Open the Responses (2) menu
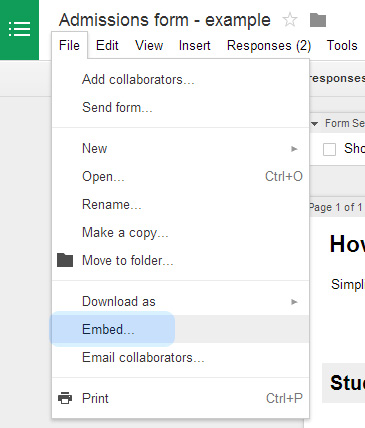Screen dimensions: 365x428 point(269,45)
